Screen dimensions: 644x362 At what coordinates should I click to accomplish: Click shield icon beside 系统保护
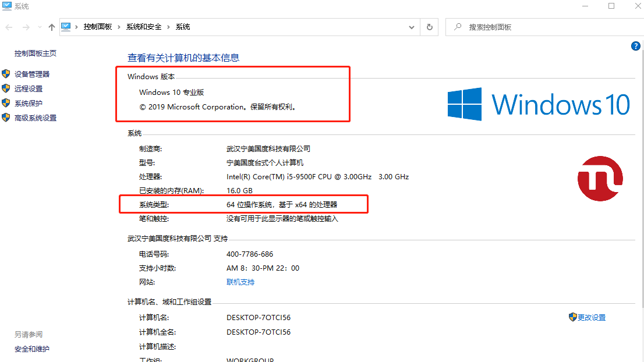point(6,103)
